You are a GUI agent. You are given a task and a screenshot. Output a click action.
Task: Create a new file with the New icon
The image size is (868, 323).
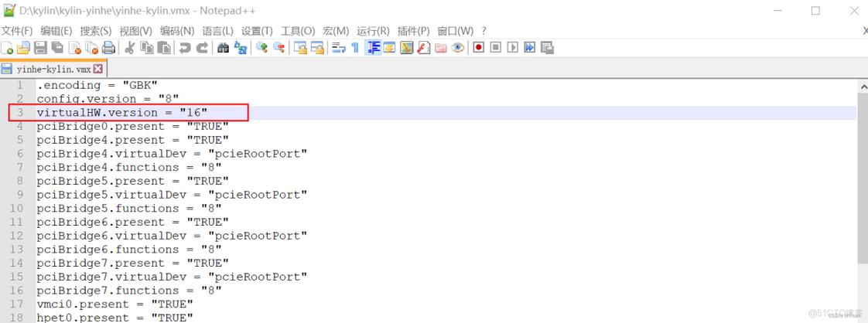(x=7, y=48)
